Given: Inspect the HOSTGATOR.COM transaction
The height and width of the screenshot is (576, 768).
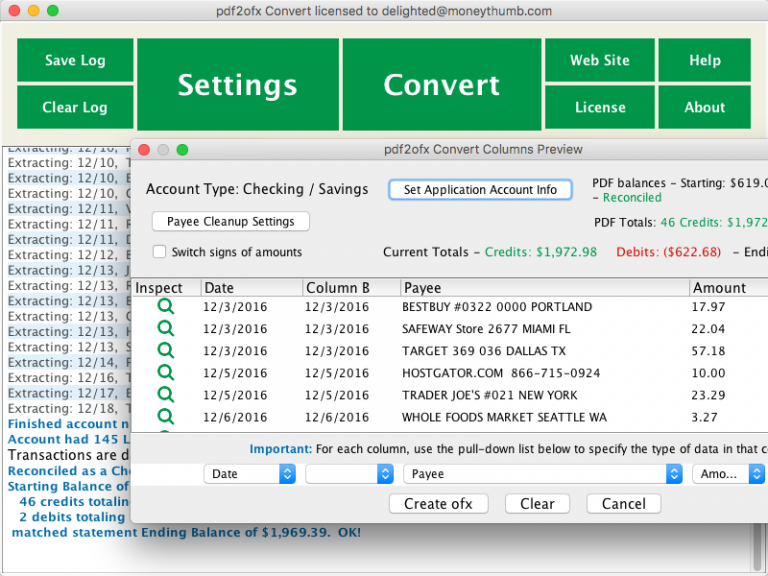Looking at the screenshot, I should 166,373.
